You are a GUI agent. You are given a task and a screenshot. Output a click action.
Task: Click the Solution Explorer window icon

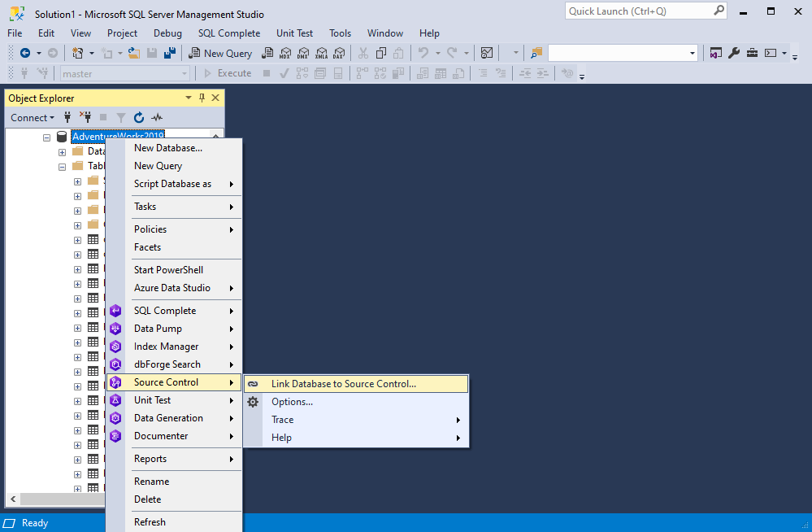point(715,53)
